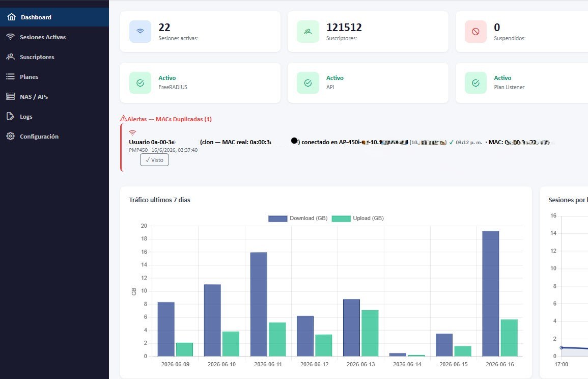
Task: Click the blue wifi icon in Sesiones activas card
Action: pos(140,32)
